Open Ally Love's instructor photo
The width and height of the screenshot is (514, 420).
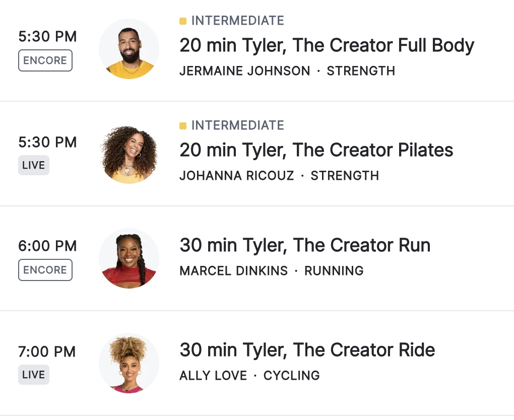coord(129,363)
